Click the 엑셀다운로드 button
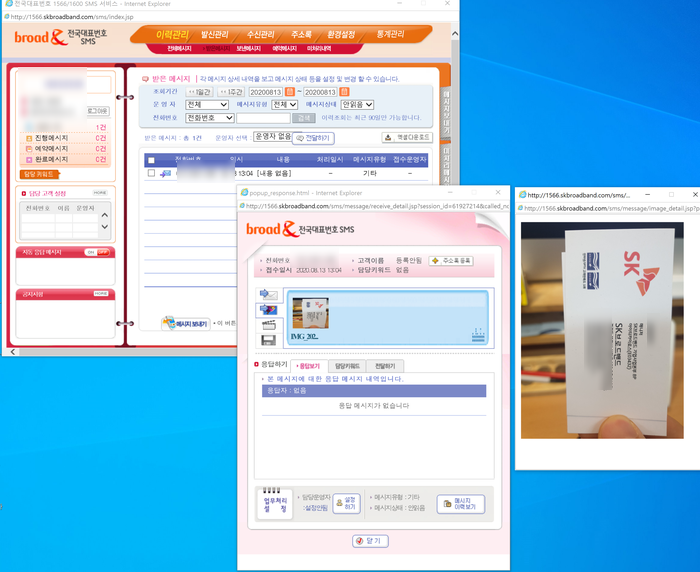This screenshot has width=700, height=572. [x=407, y=137]
